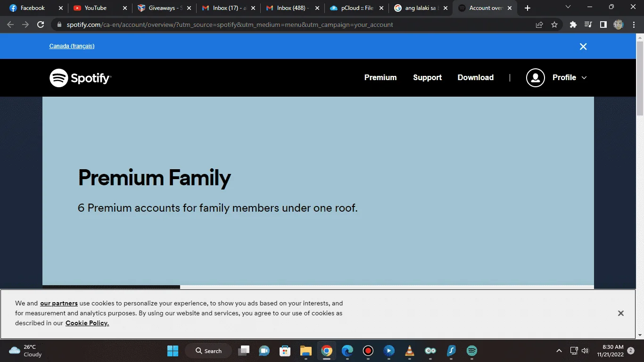Open Chrome tab search chevron

click(568, 7)
